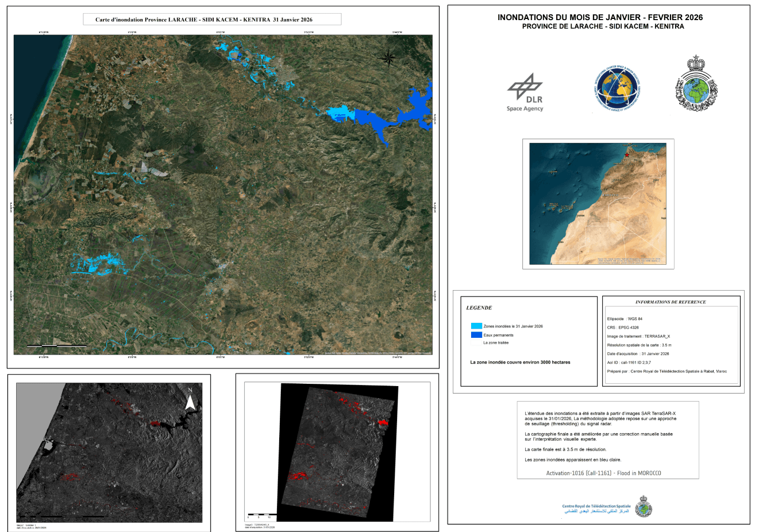
Task: Click the dark blue 'Eaux permanents' legend swatch
Action: pyautogui.click(x=476, y=335)
